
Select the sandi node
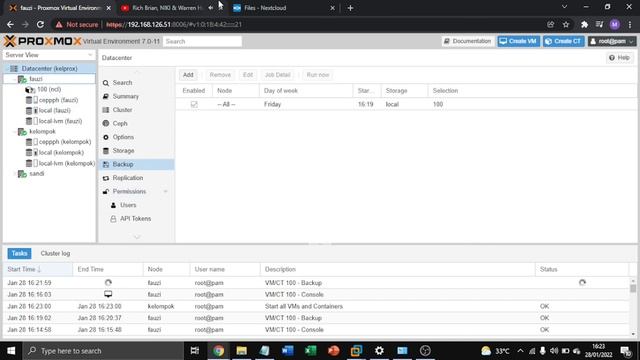(36, 174)
